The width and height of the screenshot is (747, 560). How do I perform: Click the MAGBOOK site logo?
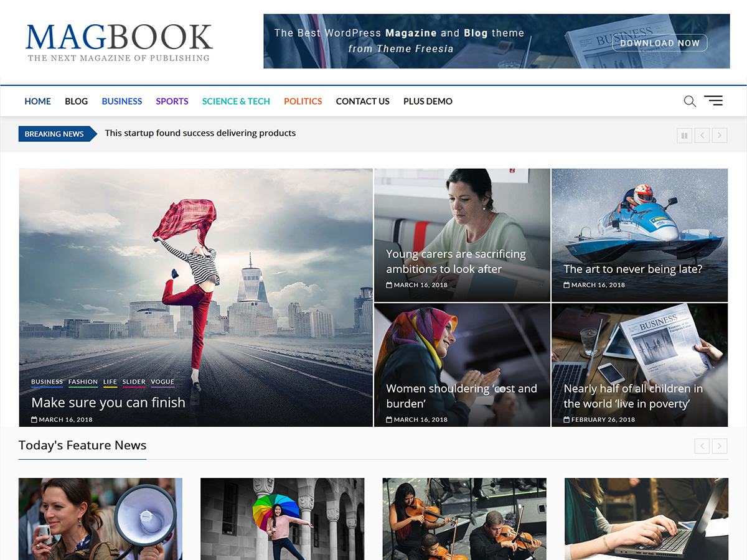pos(119,35)
